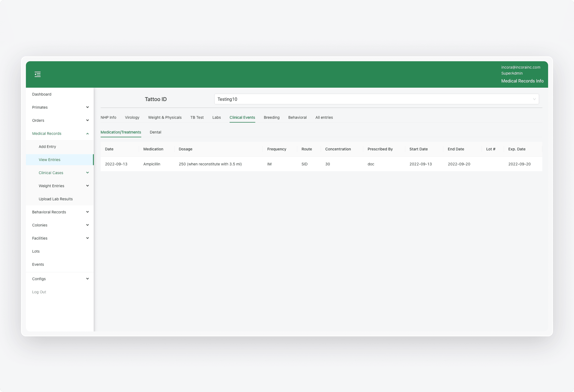Screen dimensions: 574x392
Task: Click the Testing10 Tattoo ID field
Action: pyautogui.click(x=376, y=99)
